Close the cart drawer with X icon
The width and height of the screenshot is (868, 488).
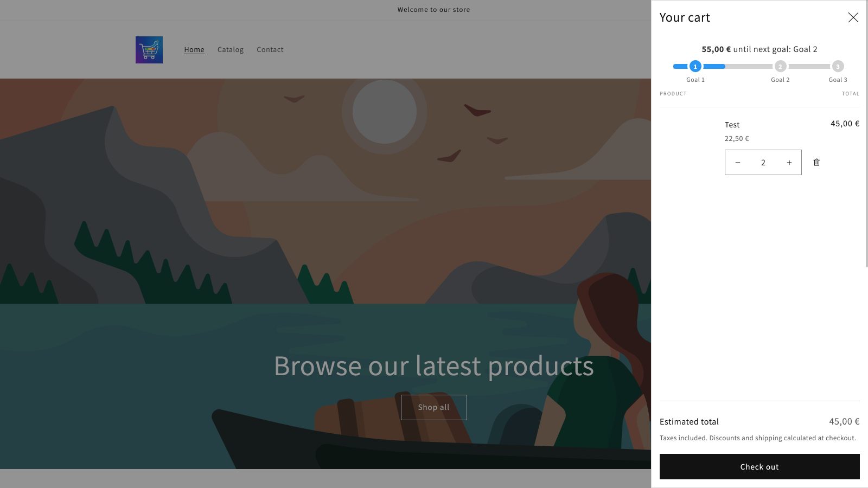point(853,17)
